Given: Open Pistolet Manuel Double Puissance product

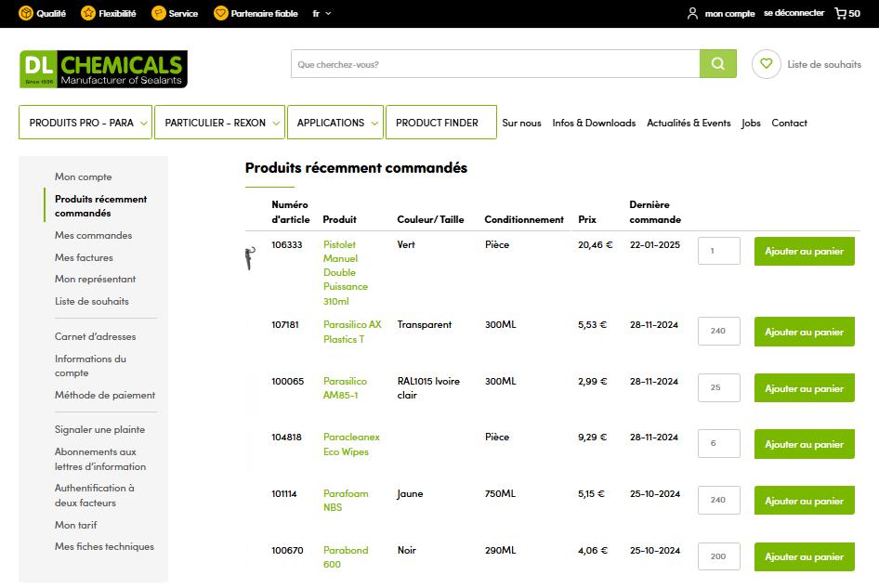Looking at the screenshot, I should [x=346, y=272].
